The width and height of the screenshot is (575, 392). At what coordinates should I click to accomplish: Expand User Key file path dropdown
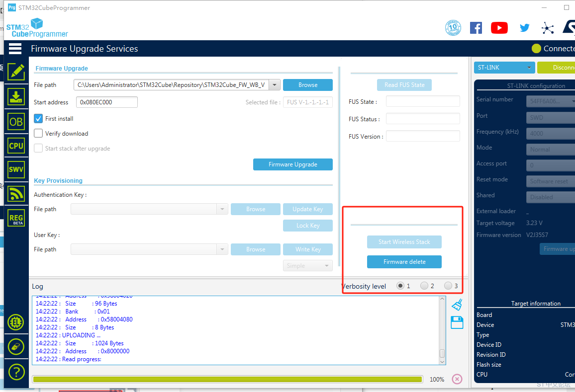click(222, 249)
